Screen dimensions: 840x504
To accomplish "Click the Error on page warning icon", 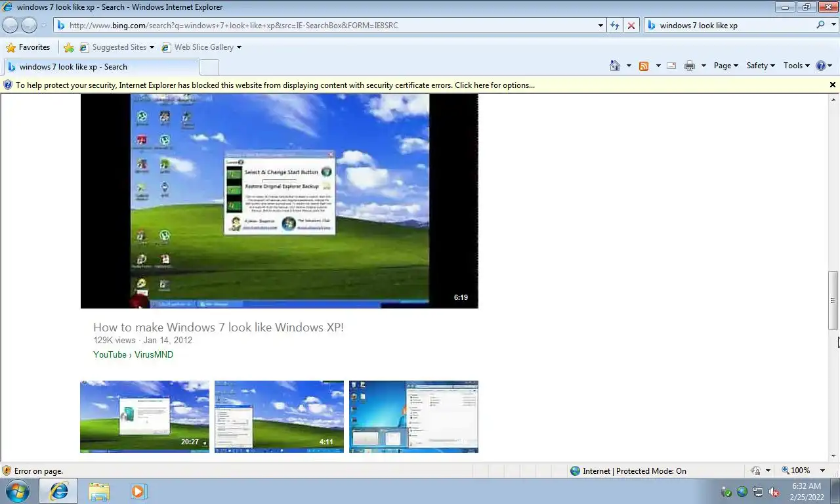I will pos(7,471).
